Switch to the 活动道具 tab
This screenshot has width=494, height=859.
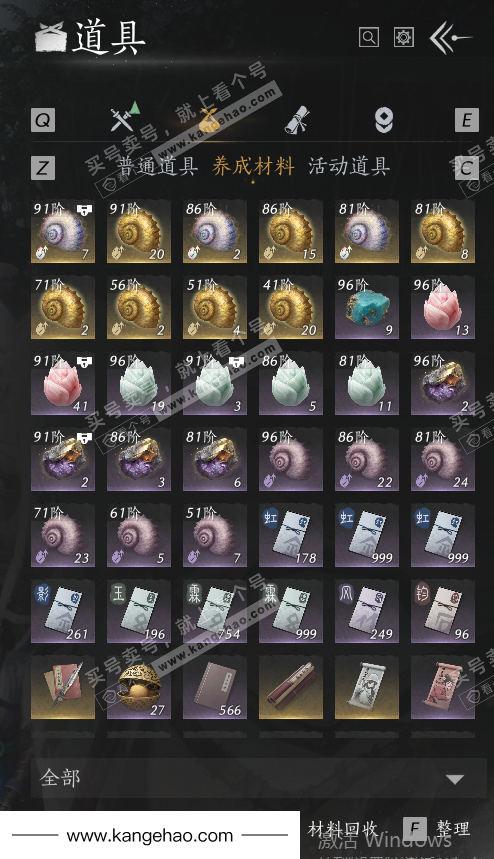(349, 166)
